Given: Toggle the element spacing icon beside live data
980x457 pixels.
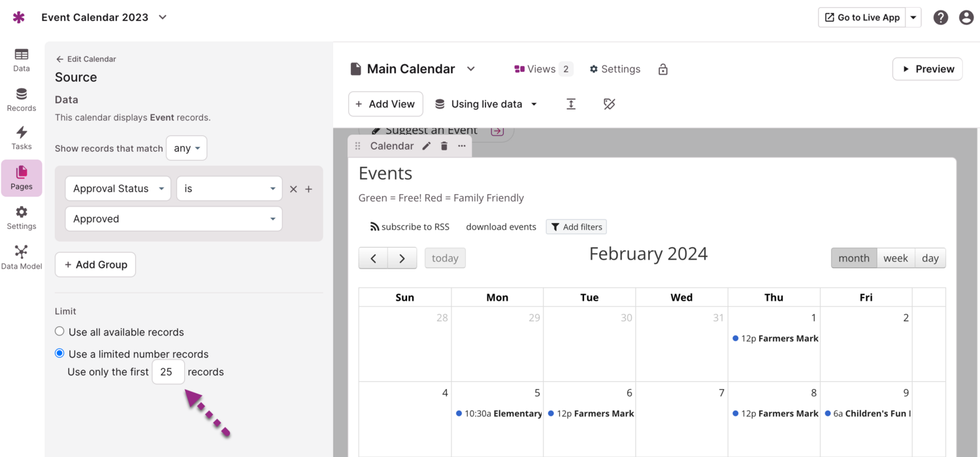Looking at the screenshot, I should tap(570, 103).
